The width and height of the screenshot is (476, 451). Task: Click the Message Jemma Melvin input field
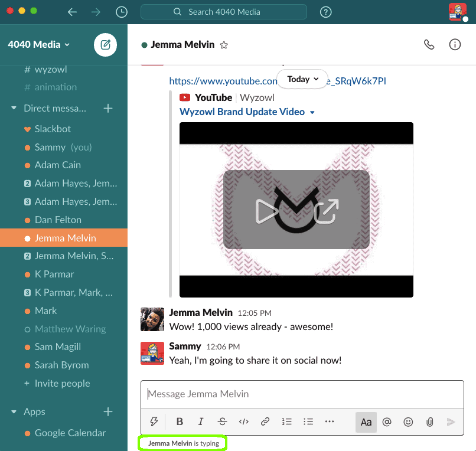pyautogui.click(x=301, y=394)
